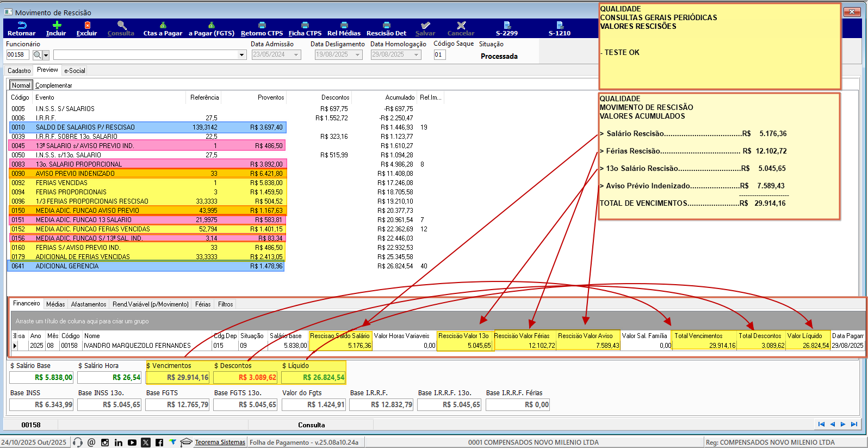Viewport: 868px width, 448px height.
Task: Go to the first record navigation arrow
Action: [x=821, y=425]
